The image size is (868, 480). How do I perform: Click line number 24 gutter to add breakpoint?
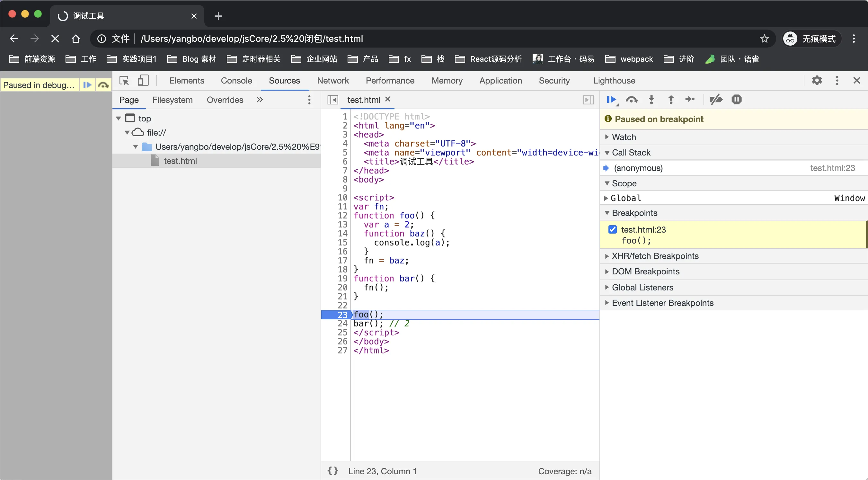coord(342,324)
